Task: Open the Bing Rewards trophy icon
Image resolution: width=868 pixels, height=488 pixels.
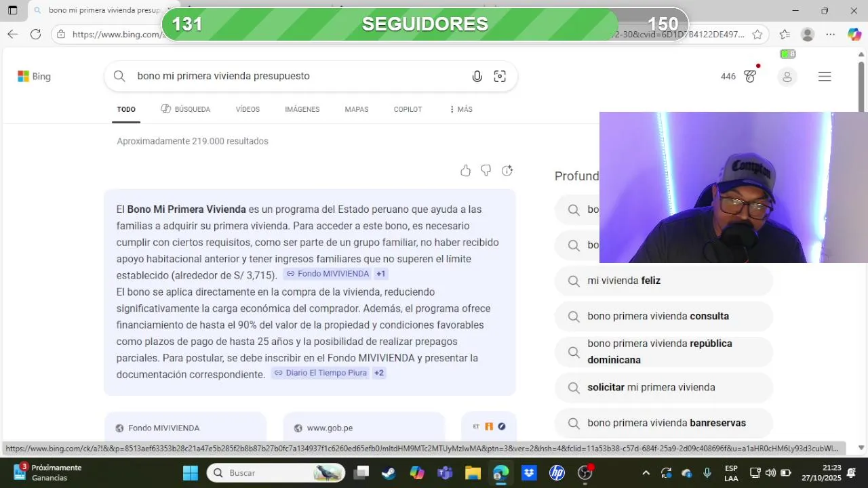Action: point(750,77)
